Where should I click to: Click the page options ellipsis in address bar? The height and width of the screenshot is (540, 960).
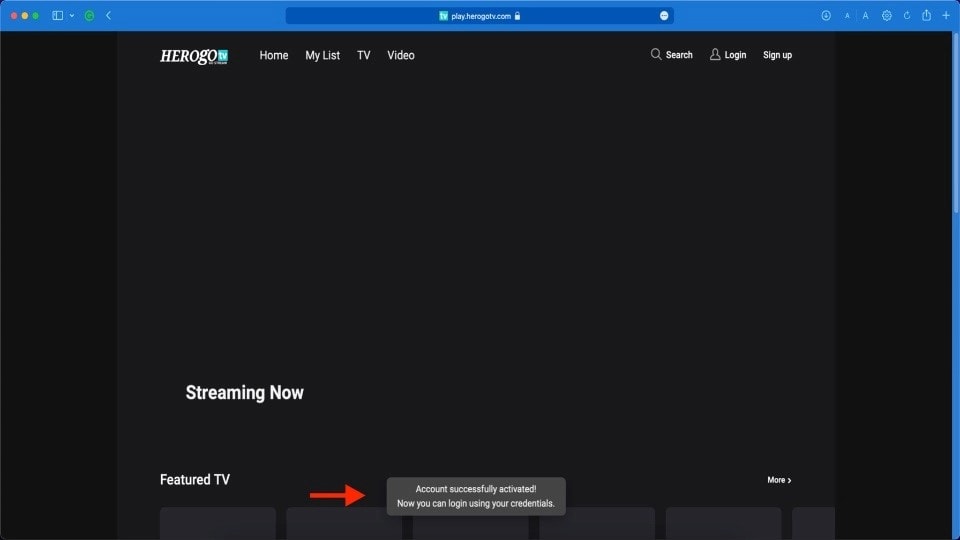(x=664, y=16)
